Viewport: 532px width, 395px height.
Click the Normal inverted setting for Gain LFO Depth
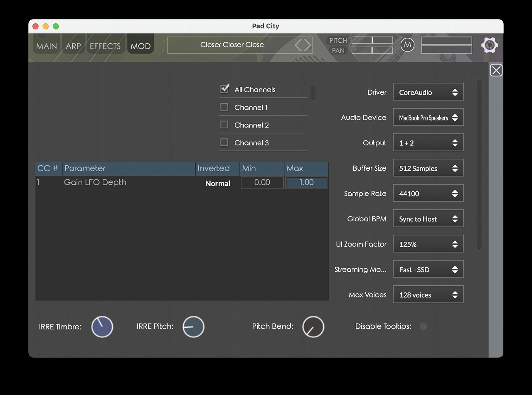(x=217, y=183)
